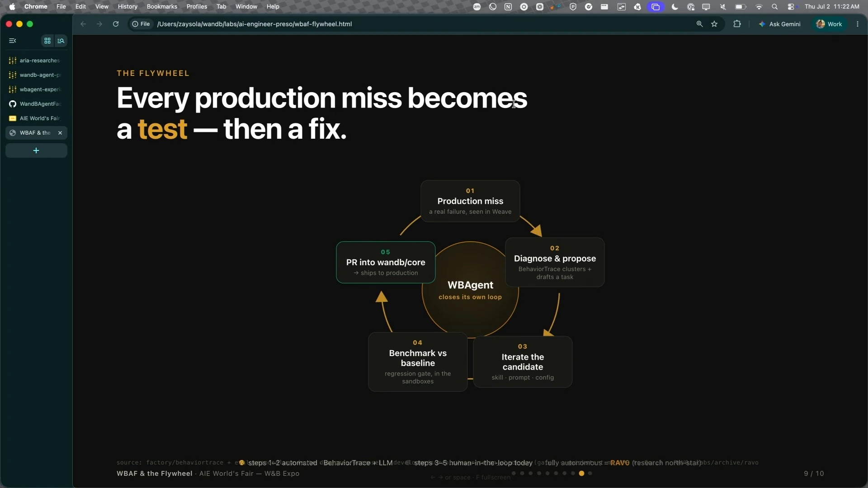Image resolution: width=868 pixels, height=488 pixels.
Task: Open the date and time clock
Action: pyautogui.click(x=832, y=6)
